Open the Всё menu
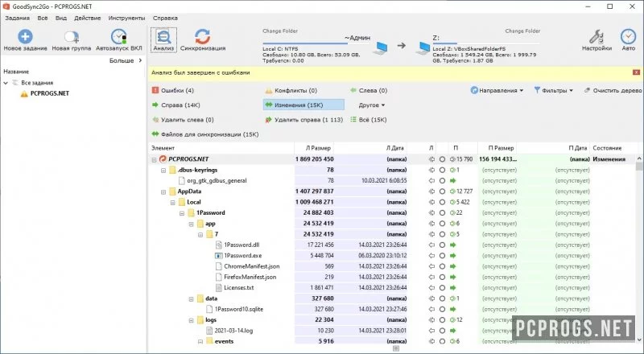The height and width of the screenshot is (354, 644). point(43,18)
